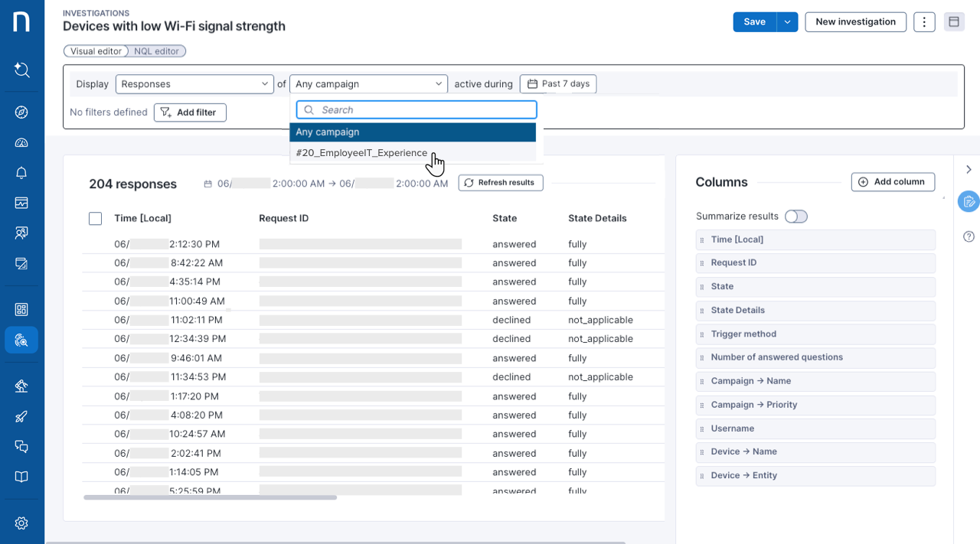
Task: Click the chat bubbles icon in sidebar
Action: [21, 446]
